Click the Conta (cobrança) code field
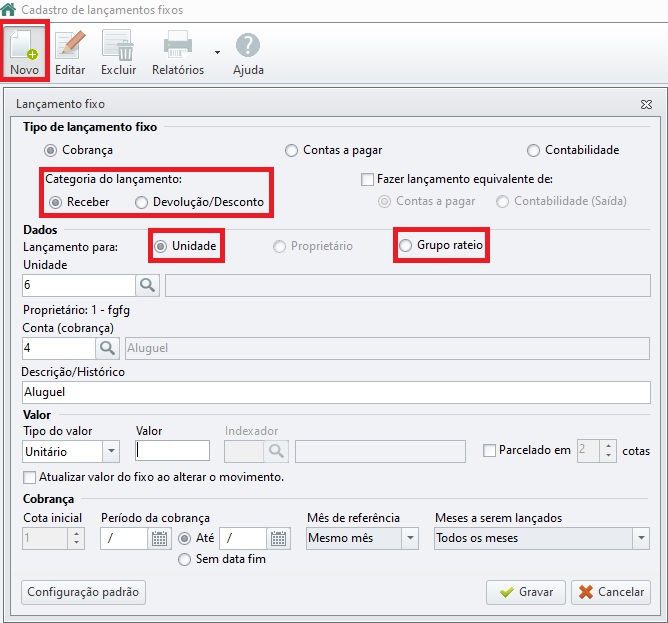The image size is (668, 623). tap(59, 348)
